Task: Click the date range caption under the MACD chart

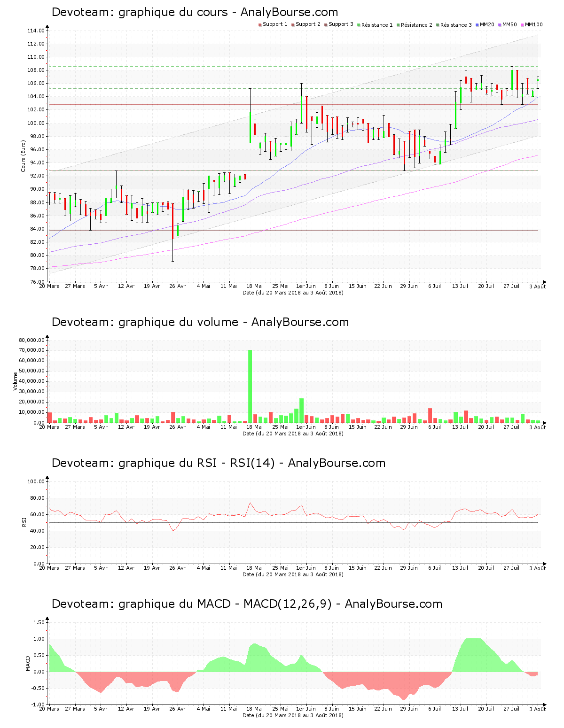Action: point(293,715)
